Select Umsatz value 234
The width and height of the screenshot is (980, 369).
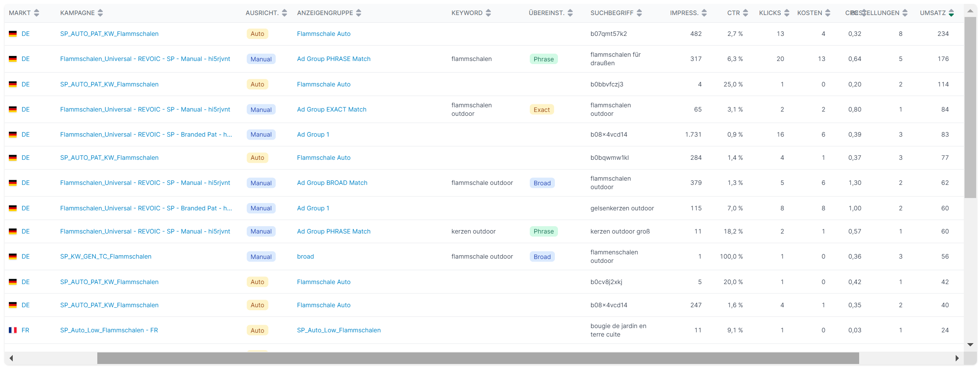click(x=943, y=34)
